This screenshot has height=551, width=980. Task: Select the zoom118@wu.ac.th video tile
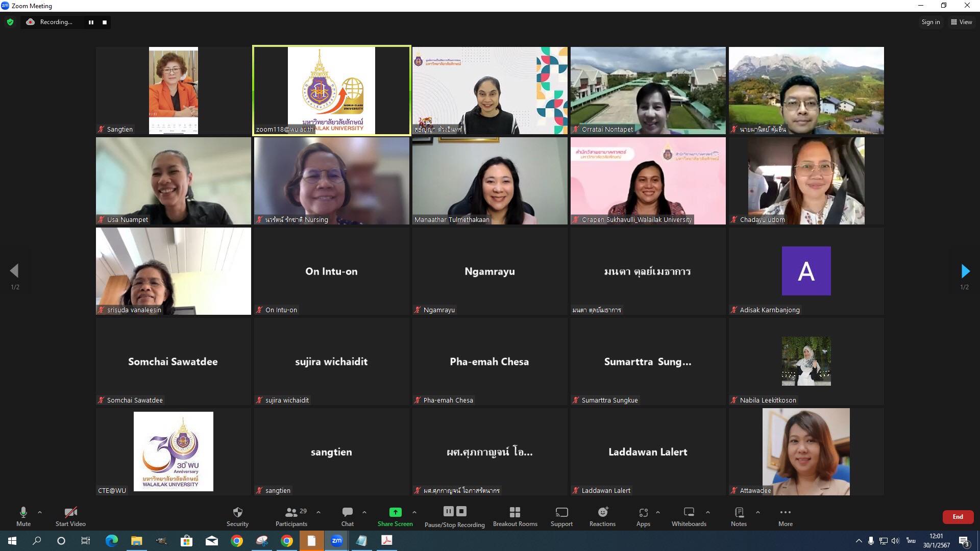click(332, 90)
